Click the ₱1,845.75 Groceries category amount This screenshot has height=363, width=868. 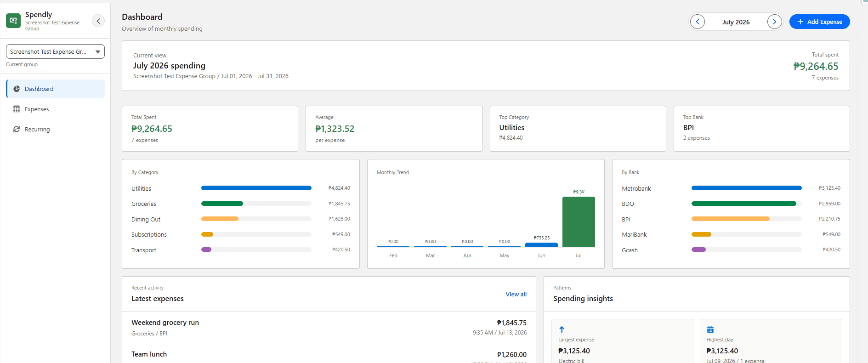point(339,204)
